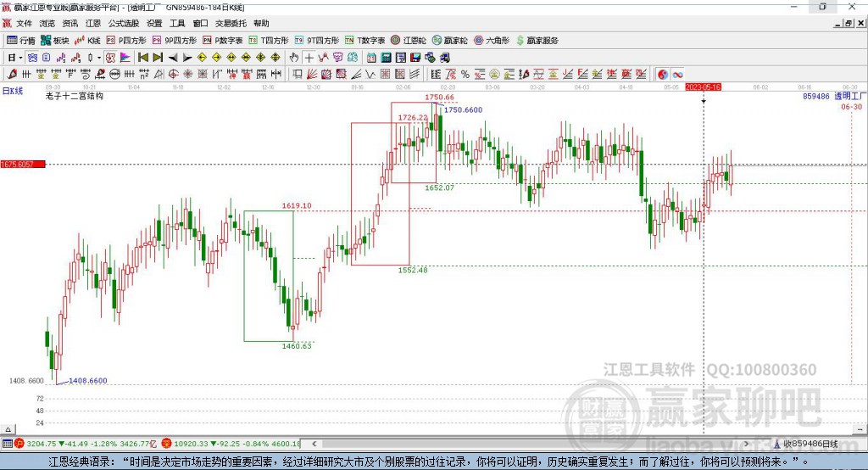Open the calculator icon

386,58
